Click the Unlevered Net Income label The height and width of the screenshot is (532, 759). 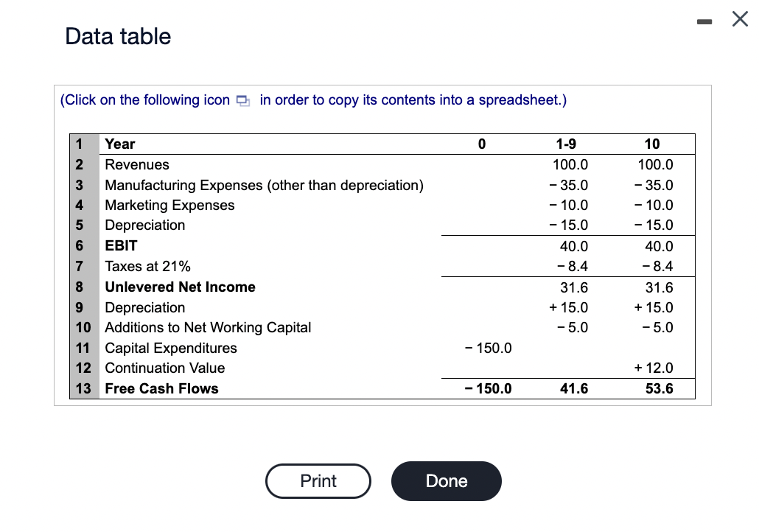pyautogui.click(x=180, y=287)
